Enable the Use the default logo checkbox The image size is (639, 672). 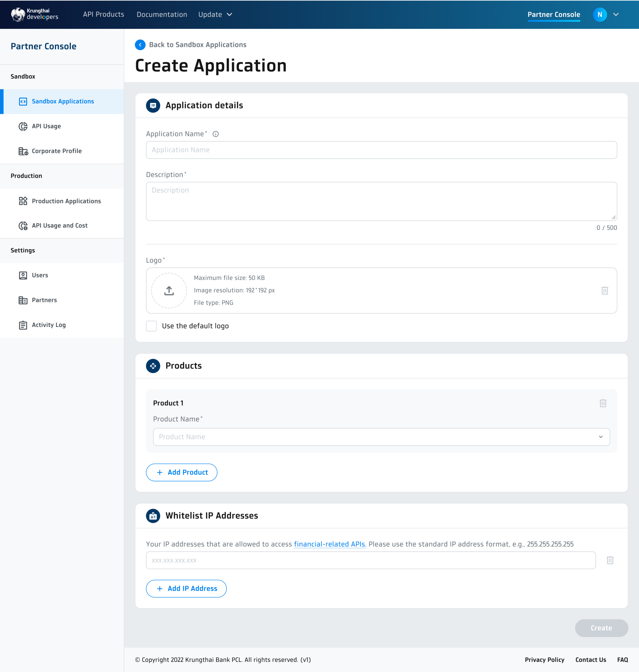click(151, 326)
